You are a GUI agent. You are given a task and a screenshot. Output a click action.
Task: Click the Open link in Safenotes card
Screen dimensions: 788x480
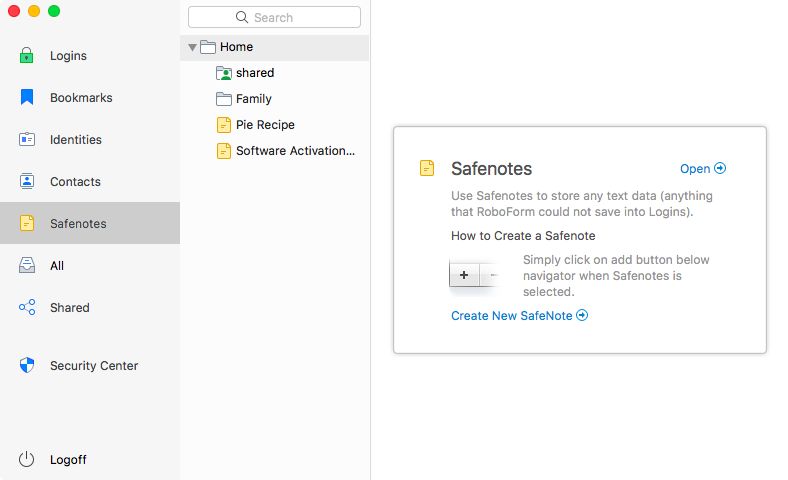[695, 169]
